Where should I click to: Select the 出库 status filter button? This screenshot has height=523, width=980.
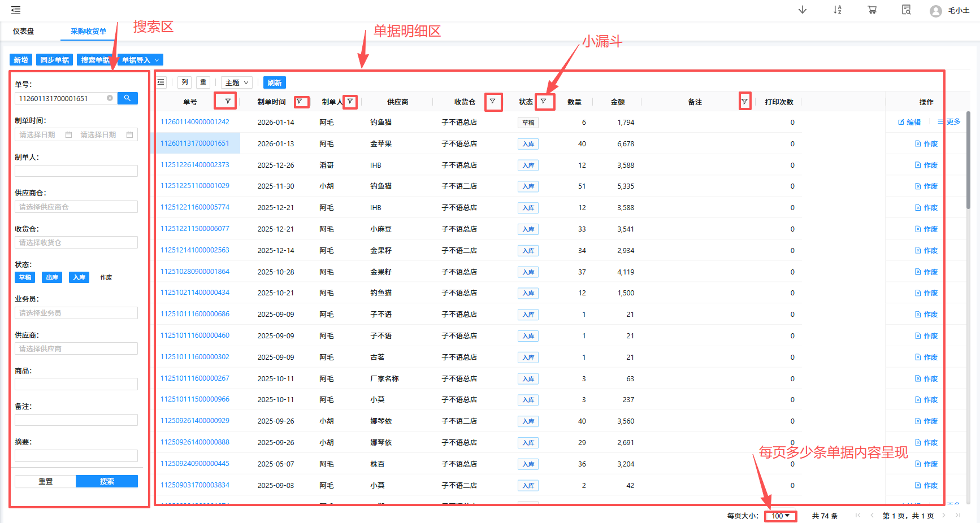(x=51, y=277)
